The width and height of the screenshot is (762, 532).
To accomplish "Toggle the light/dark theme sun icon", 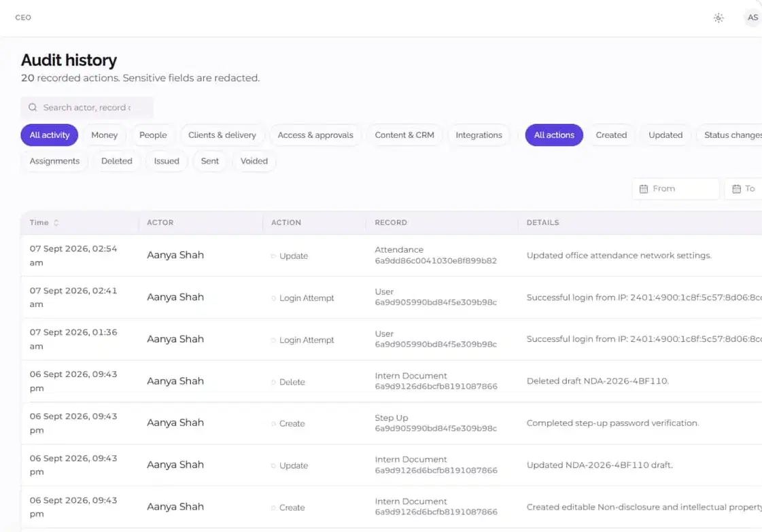I will (718, 18).
